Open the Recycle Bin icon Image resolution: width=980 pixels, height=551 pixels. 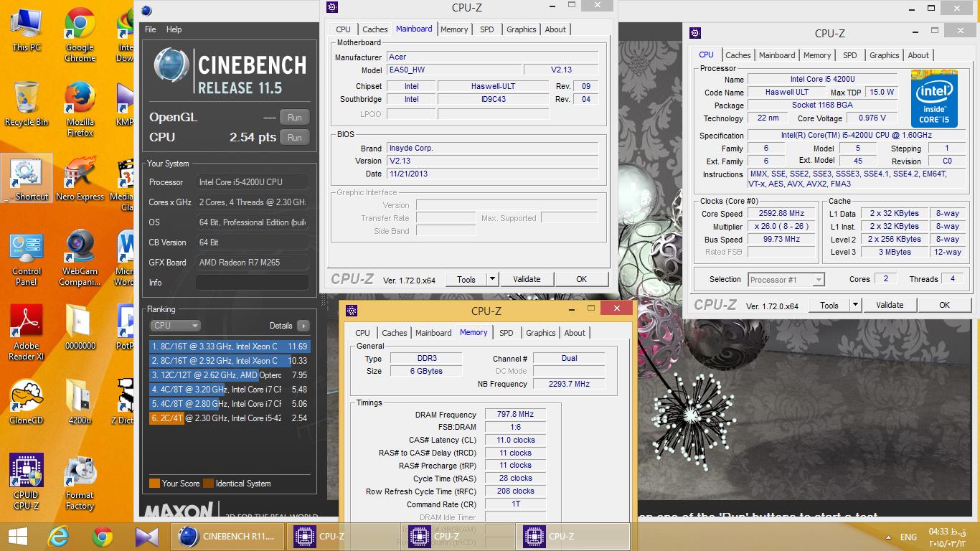coord(27,104)
